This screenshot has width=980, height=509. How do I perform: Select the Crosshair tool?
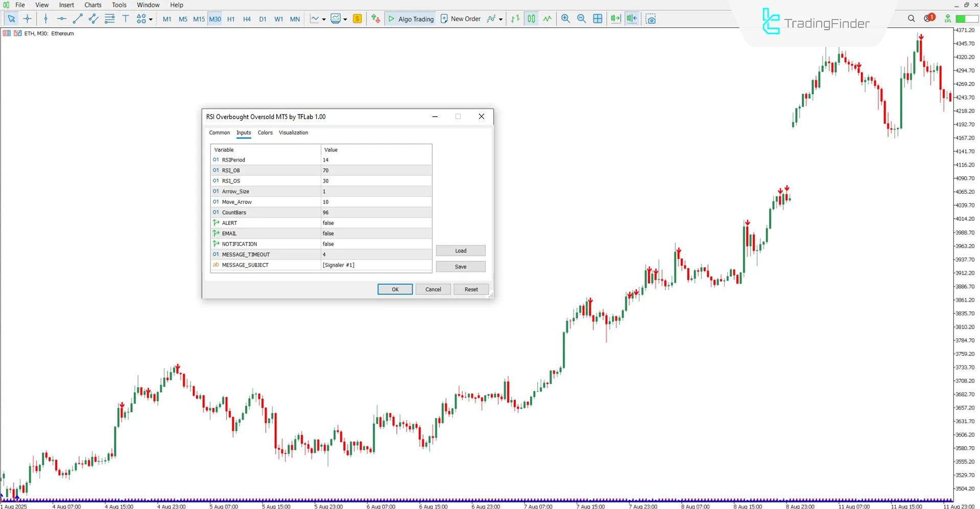27,19
